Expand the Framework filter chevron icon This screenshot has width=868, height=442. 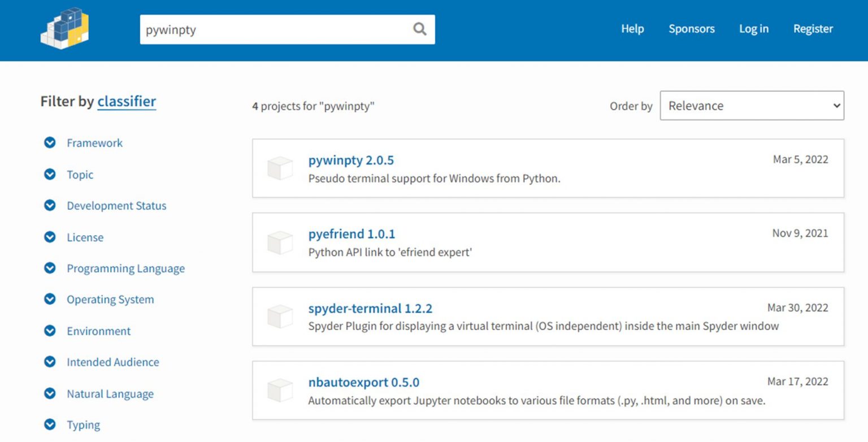click(50, 143)
